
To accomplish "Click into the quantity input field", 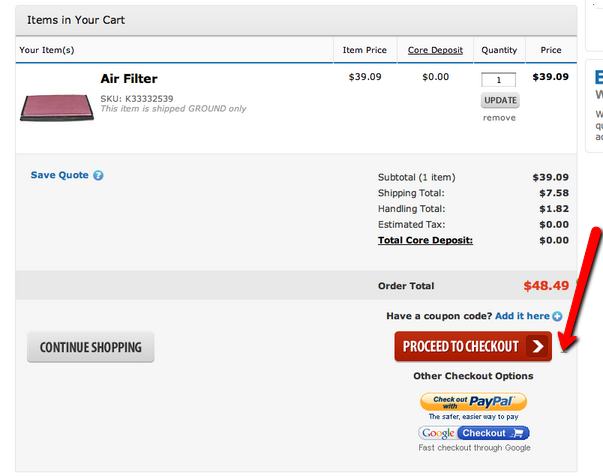I will click(x=499, y=80).
